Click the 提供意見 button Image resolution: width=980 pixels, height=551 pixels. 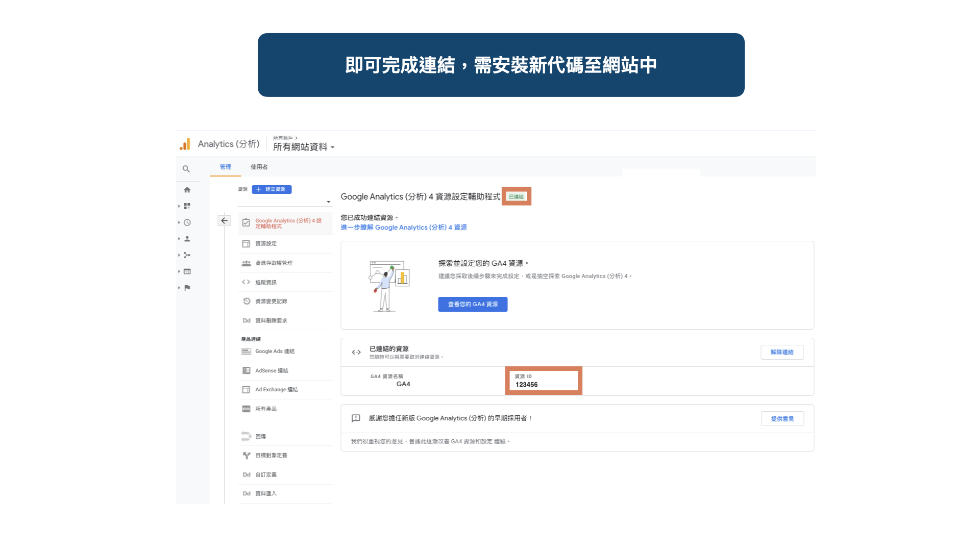tap(782, 419)
